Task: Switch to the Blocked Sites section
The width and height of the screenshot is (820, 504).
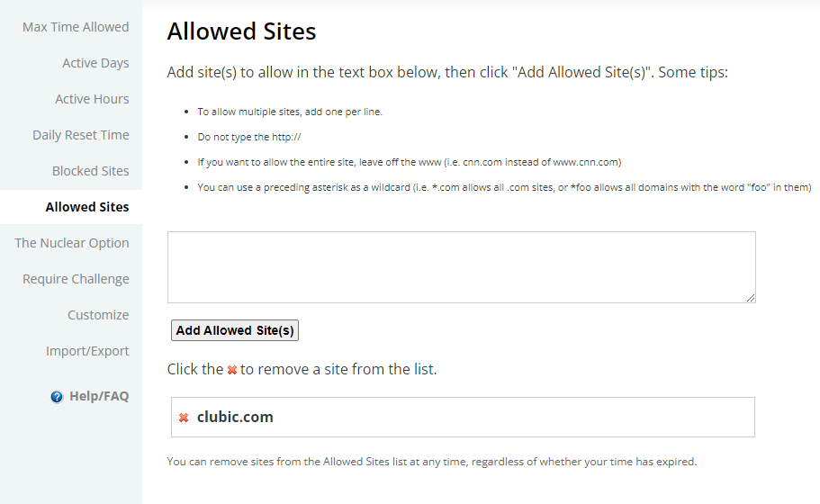Action: tap(91, 171)
